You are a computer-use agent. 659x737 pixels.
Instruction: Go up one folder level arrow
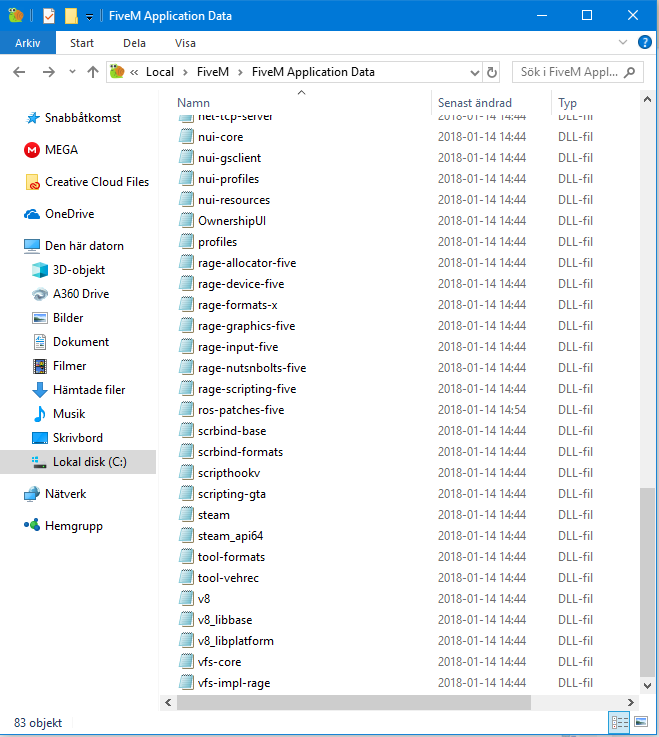tap(93, 72)
